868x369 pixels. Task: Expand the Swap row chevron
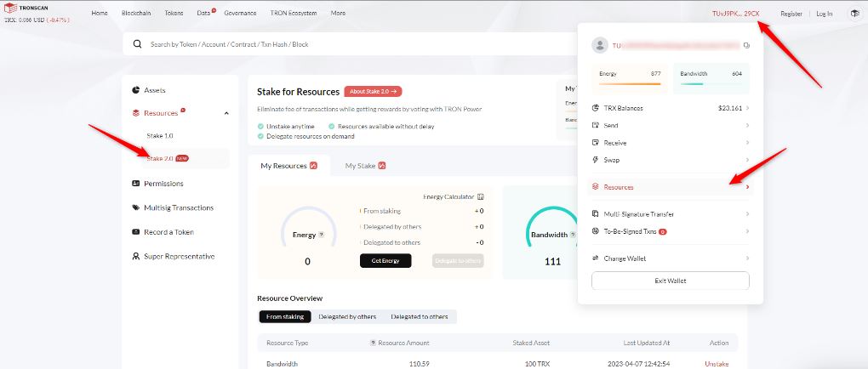click(747, 160)
